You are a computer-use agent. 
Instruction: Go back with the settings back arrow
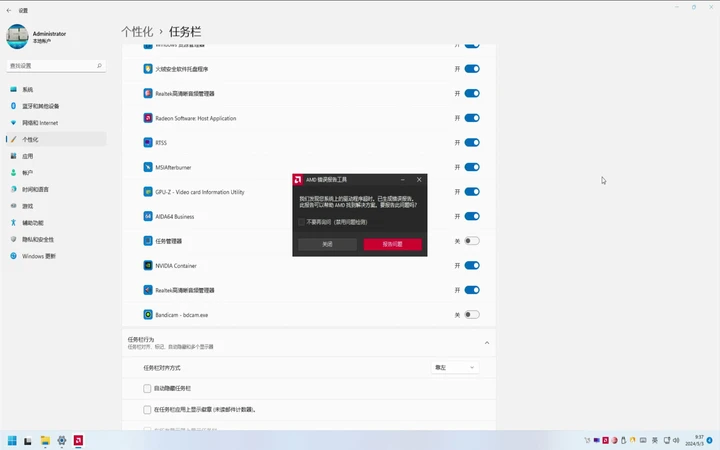(x=9, y=10)
